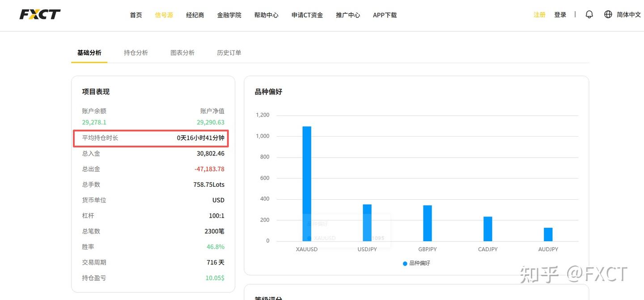Click the GBPJPY bar in the chart
The width and height of the screenshot is (644, 300).
click(x=428, y=223)
